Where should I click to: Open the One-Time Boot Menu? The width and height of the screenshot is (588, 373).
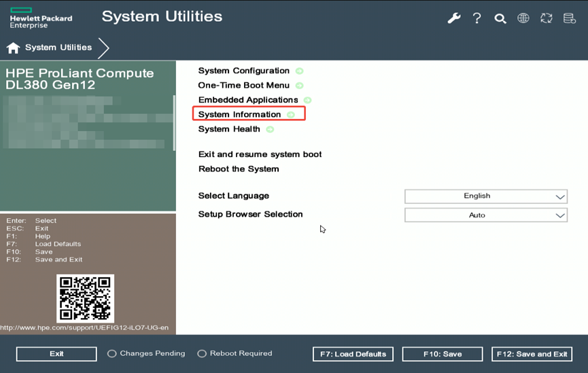click(243, 86)
